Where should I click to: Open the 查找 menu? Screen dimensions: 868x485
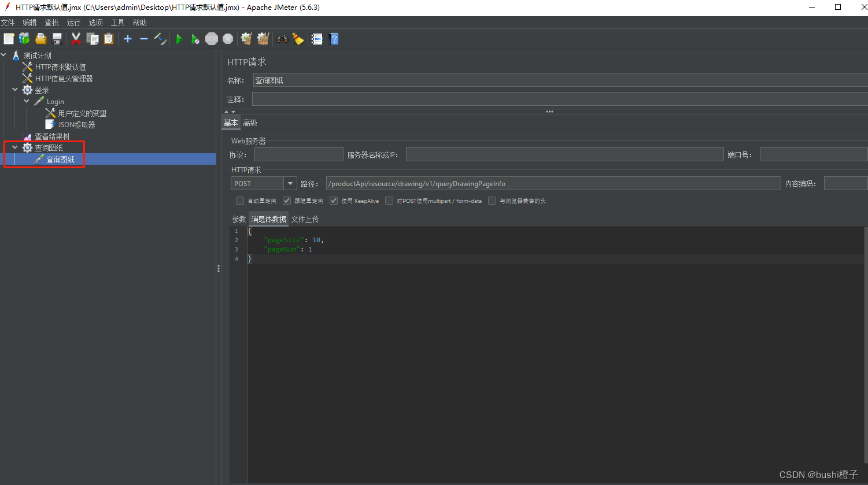(x=52, y=23)
